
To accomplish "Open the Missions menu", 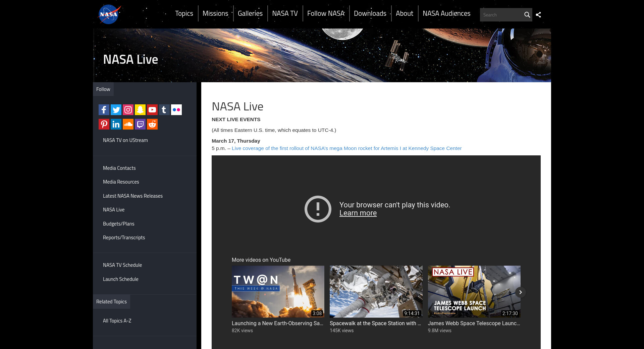I will tap(215, 13).
